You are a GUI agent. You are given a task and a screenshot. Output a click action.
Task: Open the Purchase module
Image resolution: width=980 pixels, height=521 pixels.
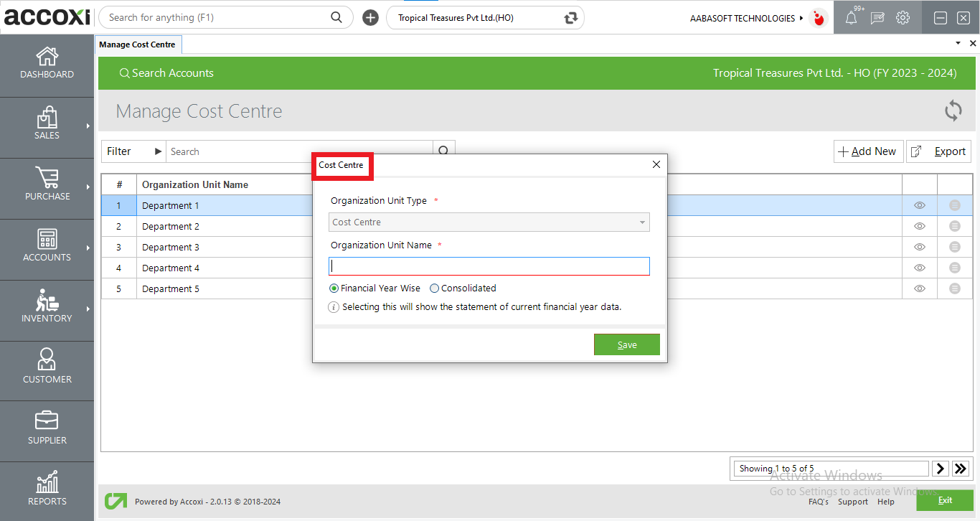tap(47, 187)
